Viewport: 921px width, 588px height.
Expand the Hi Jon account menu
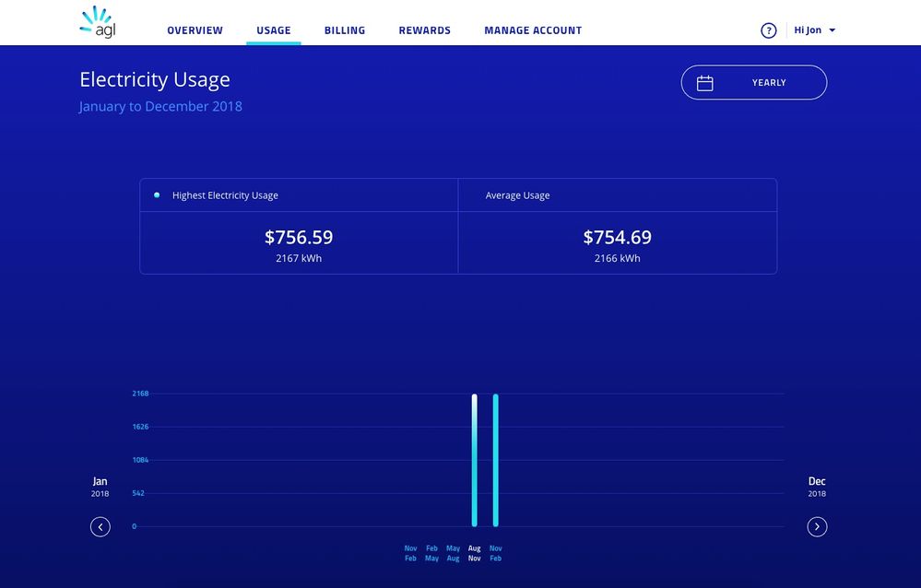815,30
